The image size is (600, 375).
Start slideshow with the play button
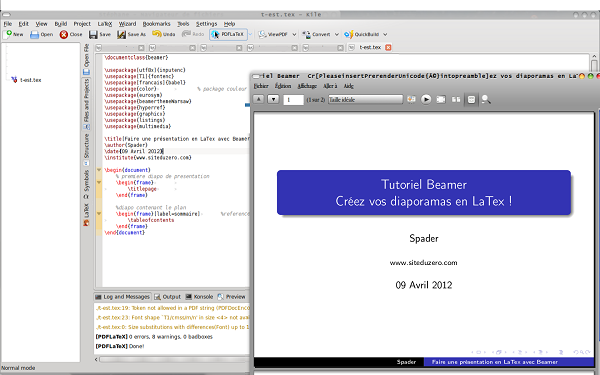(426, 99)
